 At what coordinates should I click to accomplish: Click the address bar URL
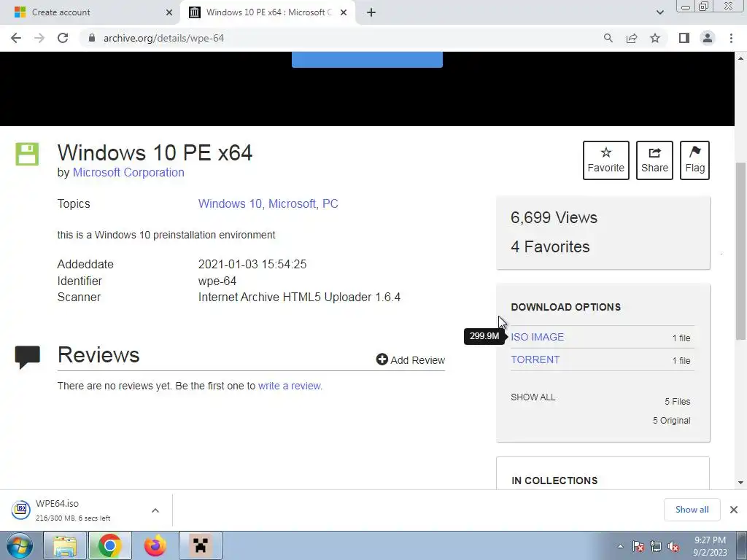point(163,38)
